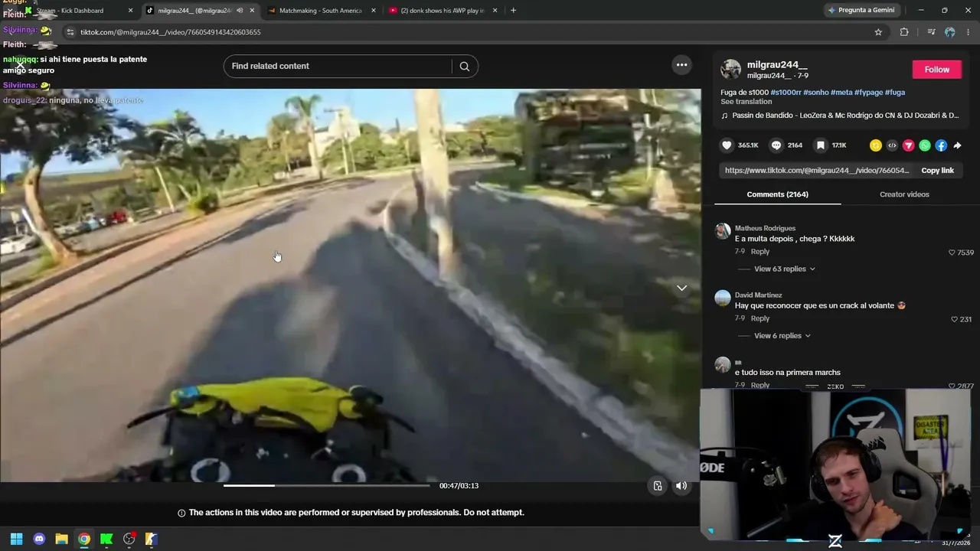
Task: Click the video share URL field
Action: pyautogui.click(x=817, y=171)
